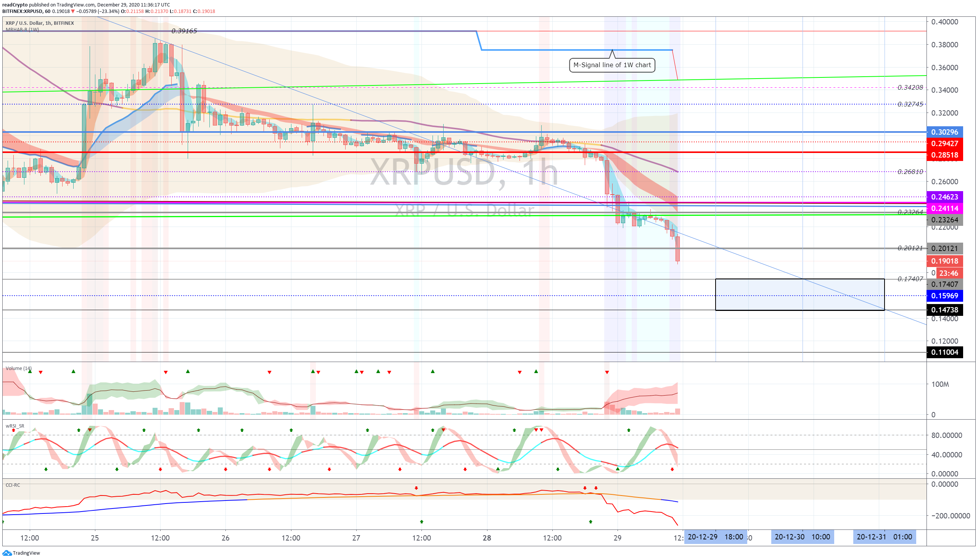Click the 0.23264 gray price label
978x560 pixels.
[x=944, y=220]
